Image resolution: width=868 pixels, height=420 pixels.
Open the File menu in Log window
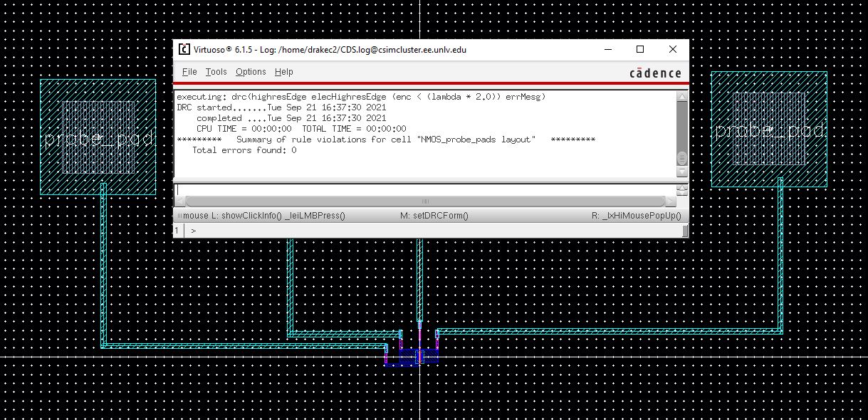click(x=189, y=72)
